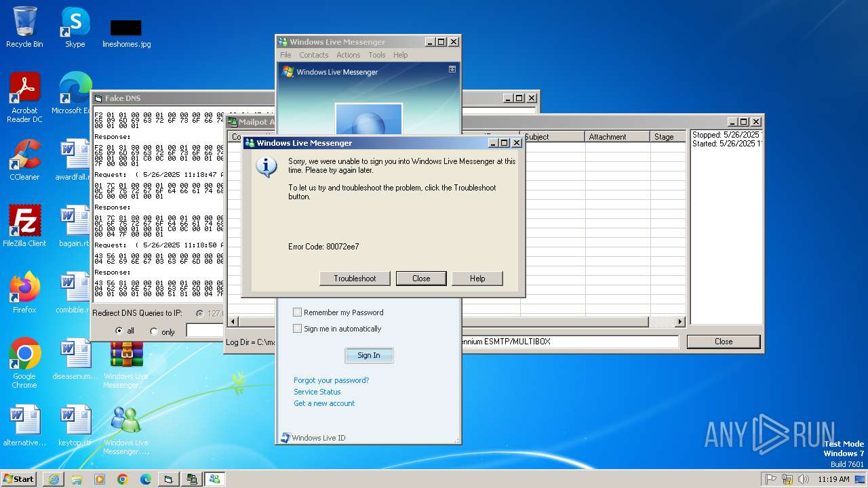Select the keytop.rtf desktop document

[75, 426]
